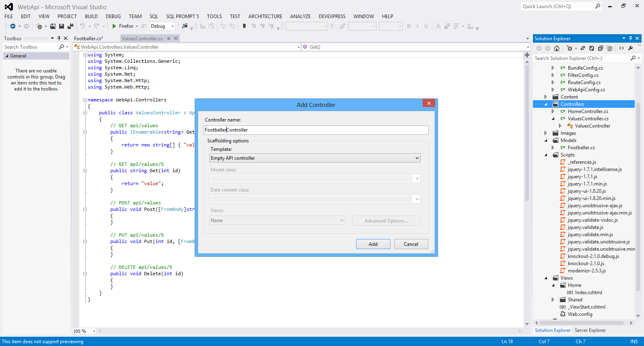Image resolution: width=644 pixels, height=346 pixels.
Task: Open the Template combo box
Action: coord(315,158)
